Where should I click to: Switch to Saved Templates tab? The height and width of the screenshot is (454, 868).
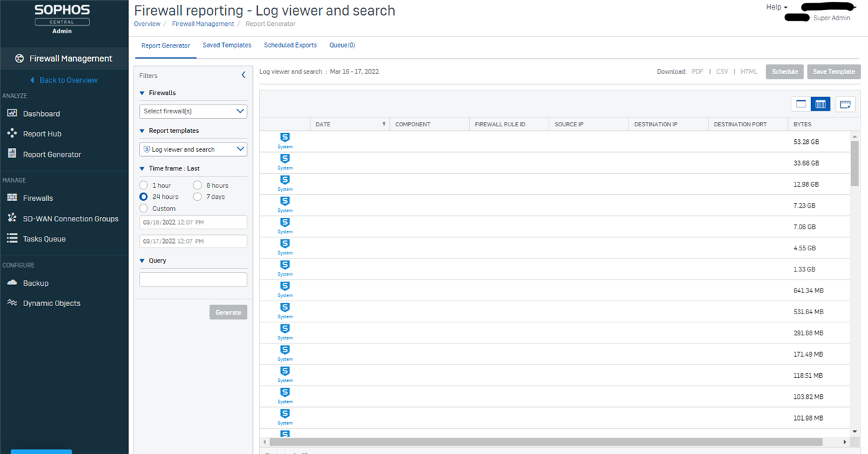coord(227,45)
